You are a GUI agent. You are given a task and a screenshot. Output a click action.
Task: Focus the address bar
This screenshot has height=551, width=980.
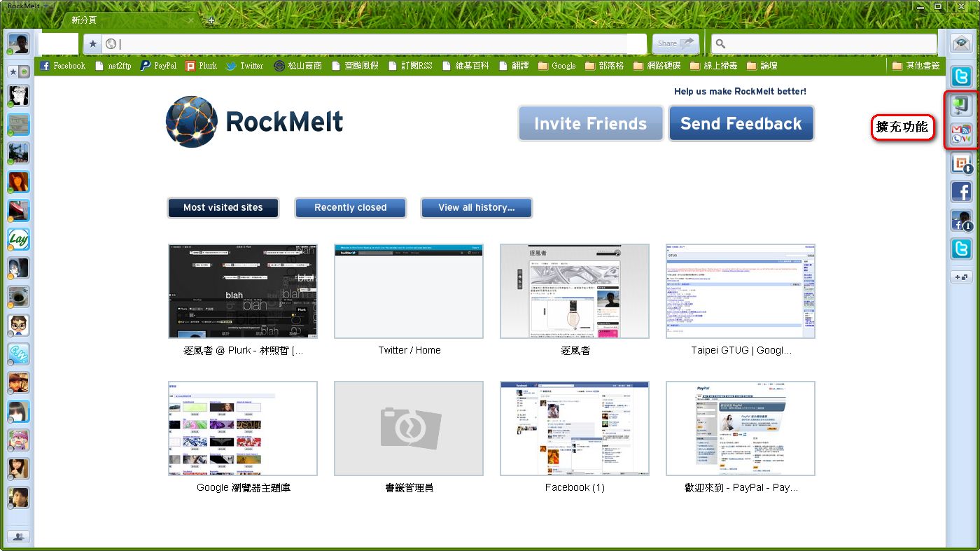click(x=374, y=43)
